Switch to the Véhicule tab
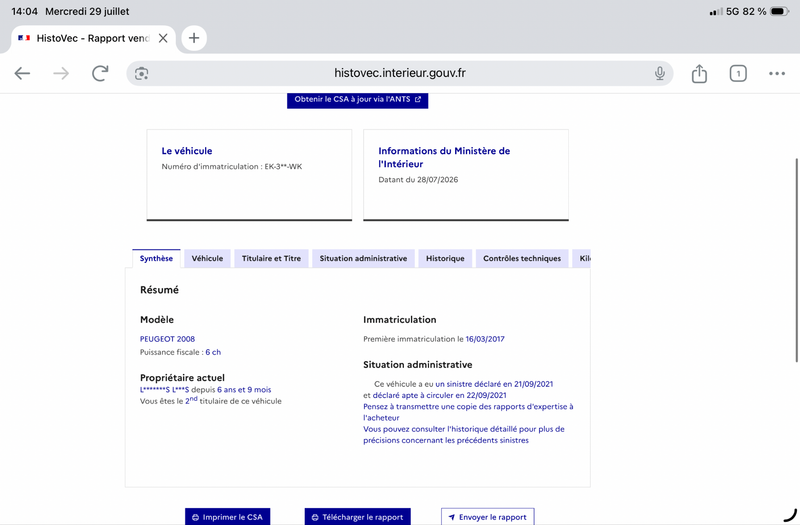The height and width of the screenshot is (525, 800). (x=207, y=258)
